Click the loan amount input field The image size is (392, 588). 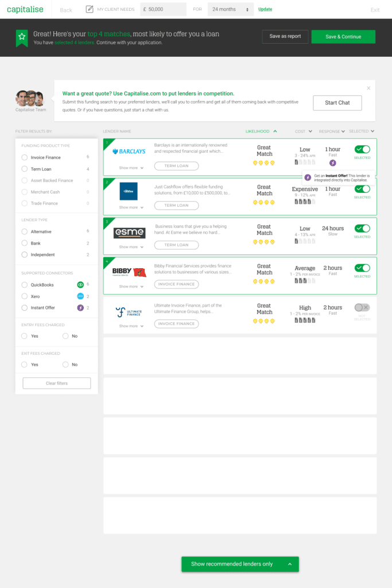tap(163, 9)
